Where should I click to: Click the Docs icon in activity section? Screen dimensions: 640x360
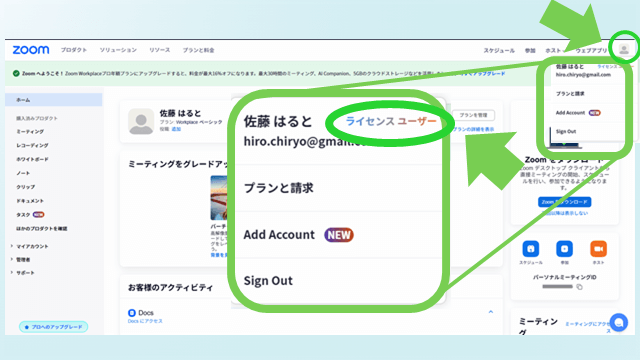[x=132, y=313]
